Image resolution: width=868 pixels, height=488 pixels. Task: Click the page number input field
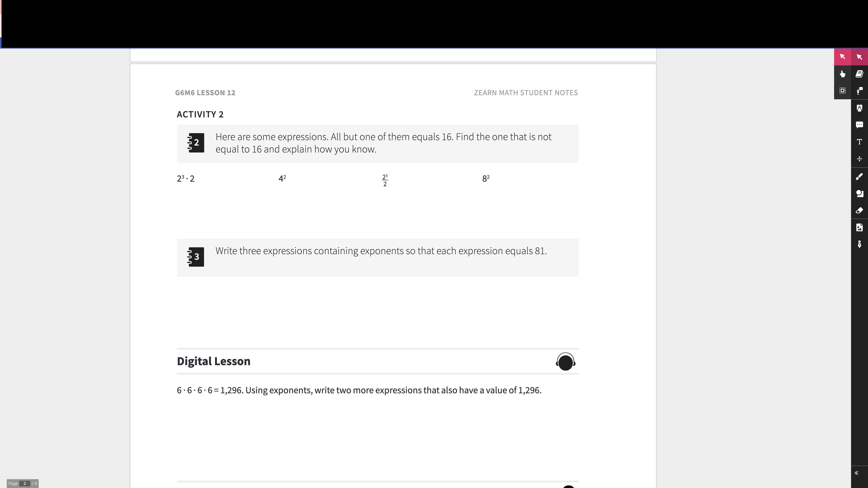click(25, 484)
